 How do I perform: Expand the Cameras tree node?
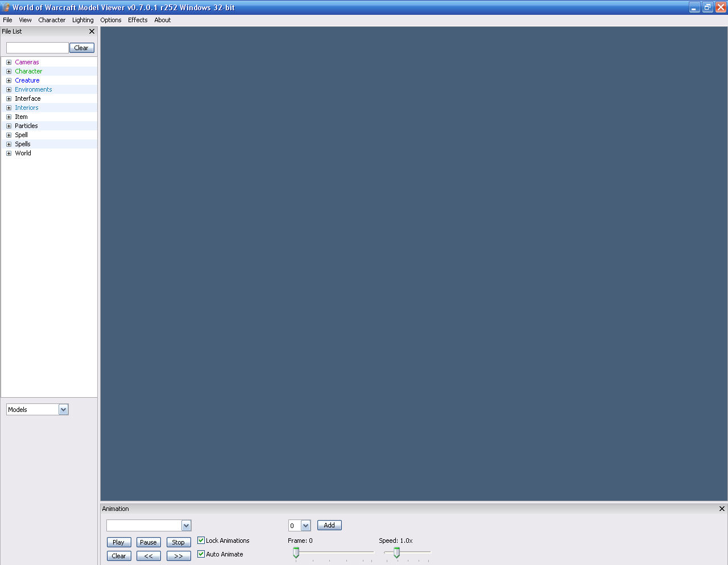click(9, 62)
